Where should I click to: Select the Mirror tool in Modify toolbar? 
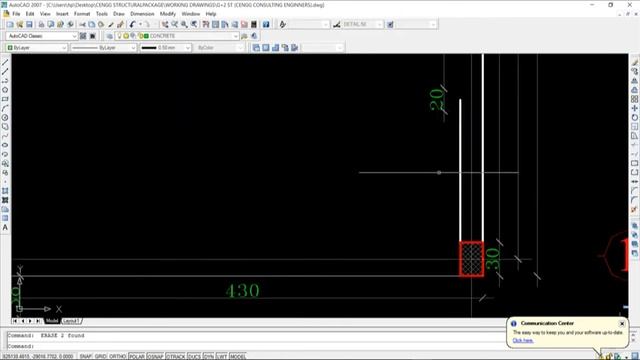tap(635, 81)
